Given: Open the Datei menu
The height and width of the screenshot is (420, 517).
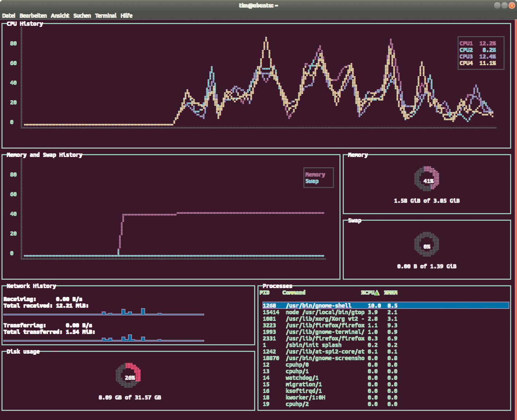Looking at the screenshot, I should [x=9, y=16].
